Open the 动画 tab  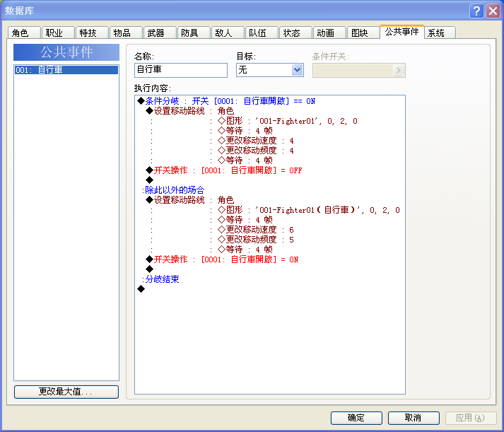click(329, 33)
